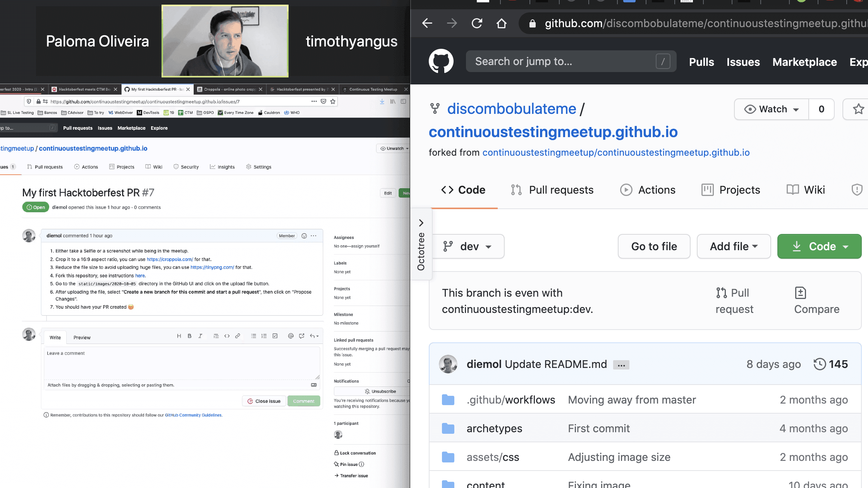Go to browser home icon
Screen dimensions: 868x488
point(502,23)
